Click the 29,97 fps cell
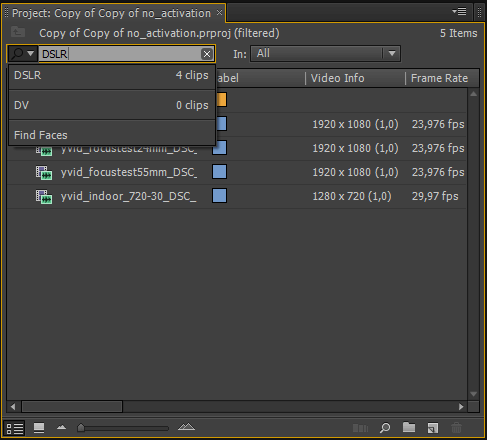Viewport: 487px width, 440px height. [435, 196]
